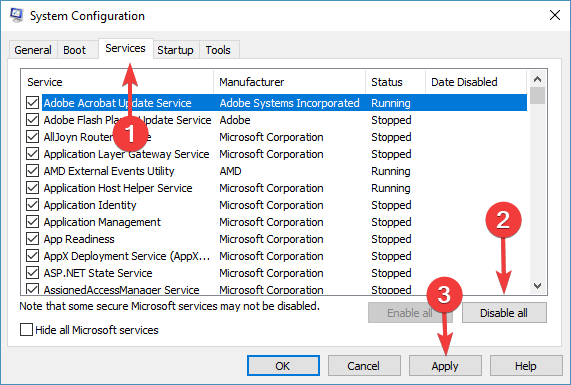571x385 pixels.
Task: Click the Apply button
Action: 445,366
